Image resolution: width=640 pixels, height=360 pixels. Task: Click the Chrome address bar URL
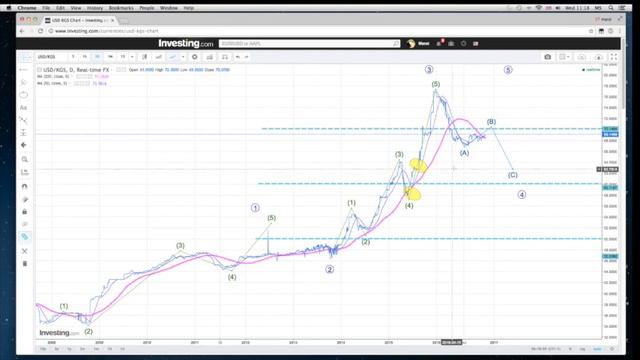coord(107,31)
